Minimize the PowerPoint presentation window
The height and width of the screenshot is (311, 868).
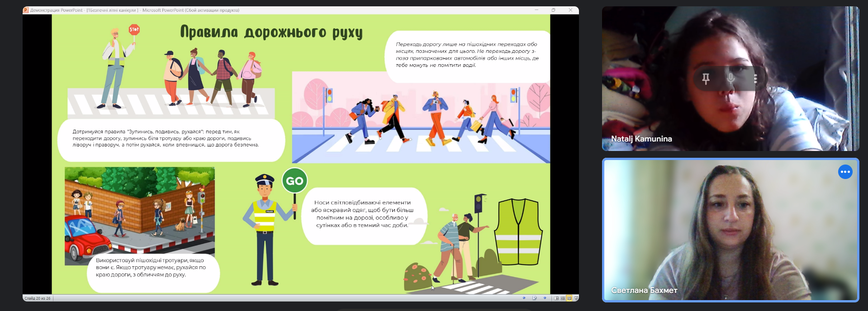(536, 10)
